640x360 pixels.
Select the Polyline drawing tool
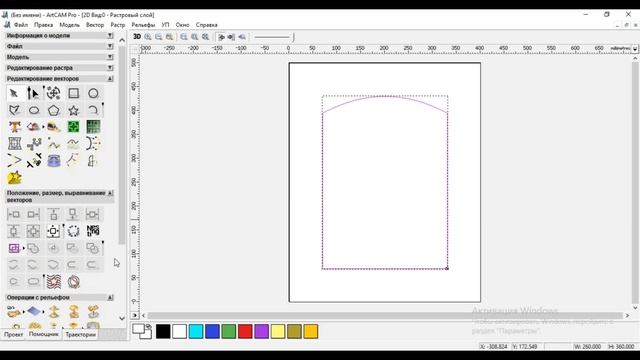[x=14, y=110]
